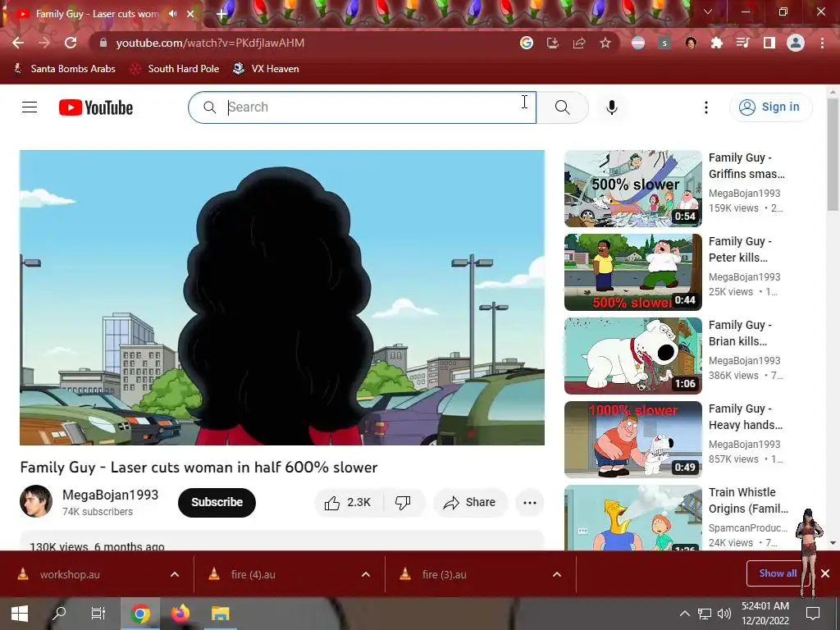
Task: Open Peter kills video thumbnail
Action: pos(633,272)
